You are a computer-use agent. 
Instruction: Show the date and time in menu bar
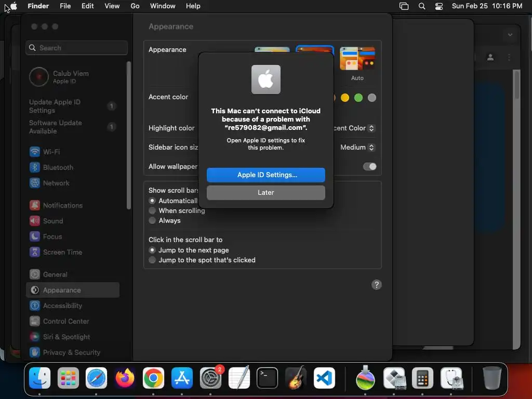click(x=487, y=6)
